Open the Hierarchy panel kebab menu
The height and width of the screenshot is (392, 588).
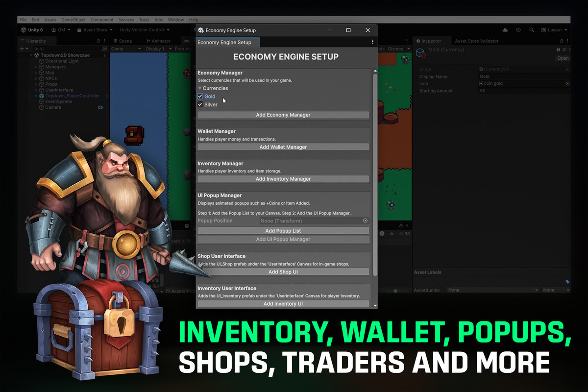(105, 41)
